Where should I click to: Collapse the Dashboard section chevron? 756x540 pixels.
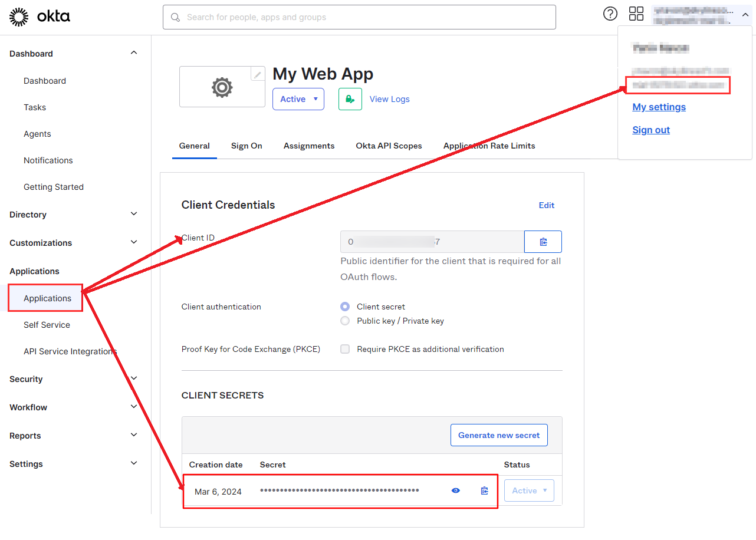point(134,53)
